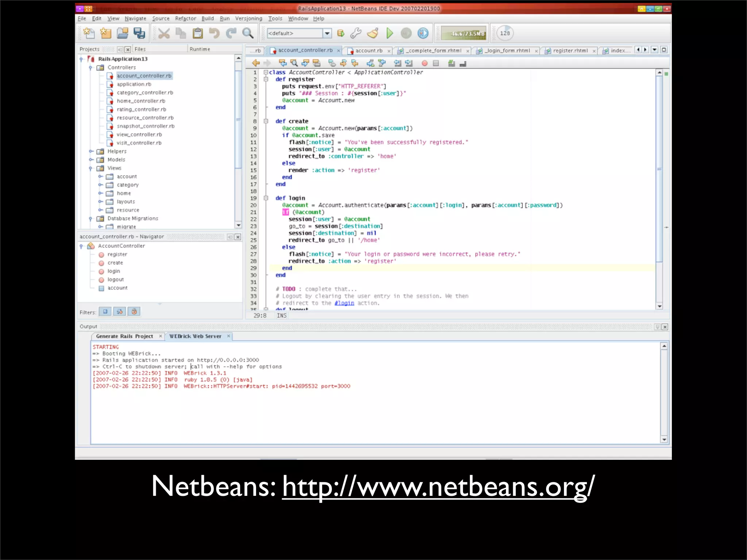Open the <default> configuration dropdown
747x560 pixels.
[327, 33]
